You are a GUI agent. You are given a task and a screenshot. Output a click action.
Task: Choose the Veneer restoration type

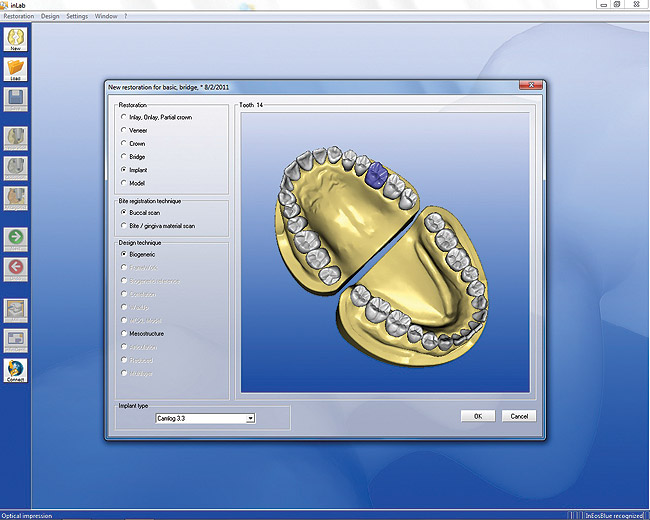(124, 130)
